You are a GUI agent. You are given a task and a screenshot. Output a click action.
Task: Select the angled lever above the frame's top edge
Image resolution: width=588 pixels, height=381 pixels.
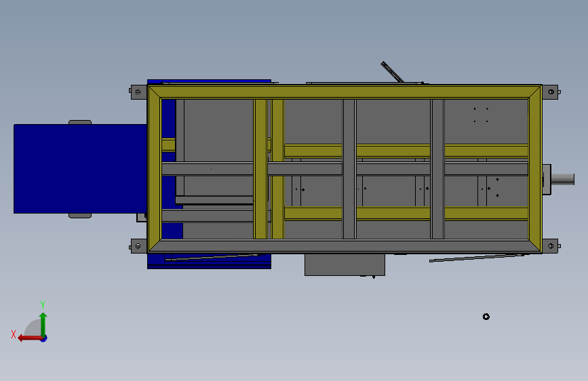[x=392, y=72]
